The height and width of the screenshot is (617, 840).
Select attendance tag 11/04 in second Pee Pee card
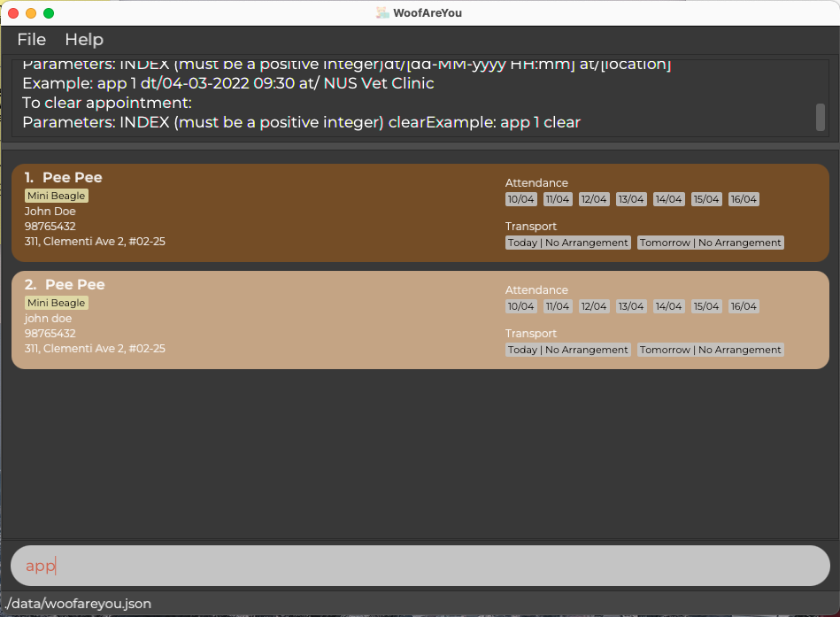[558, 306]
